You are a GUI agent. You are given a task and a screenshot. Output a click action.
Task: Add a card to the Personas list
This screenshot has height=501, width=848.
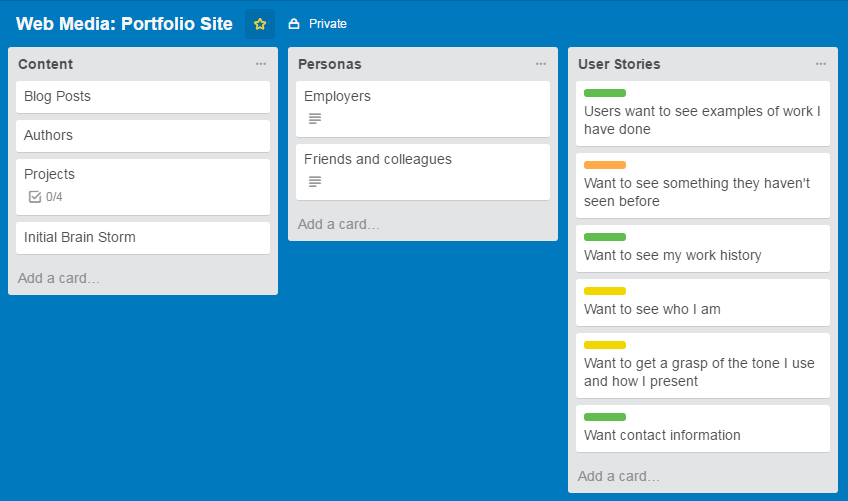[340, 224]
